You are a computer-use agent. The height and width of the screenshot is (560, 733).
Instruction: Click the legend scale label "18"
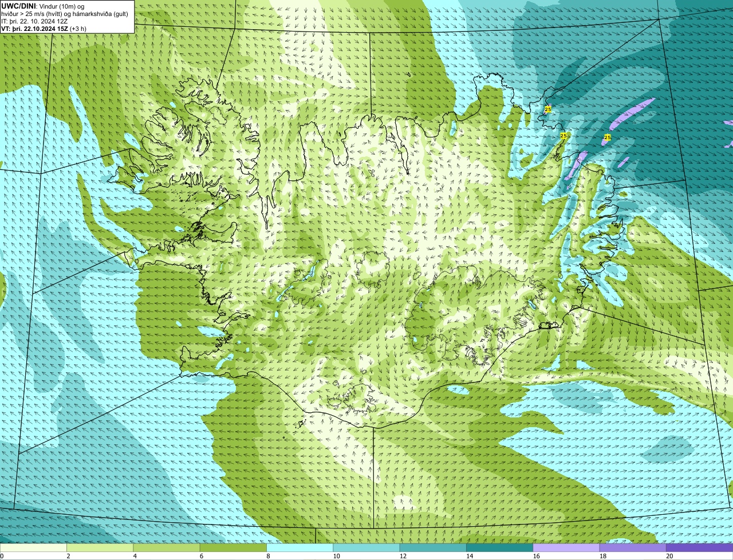[603, 556]
